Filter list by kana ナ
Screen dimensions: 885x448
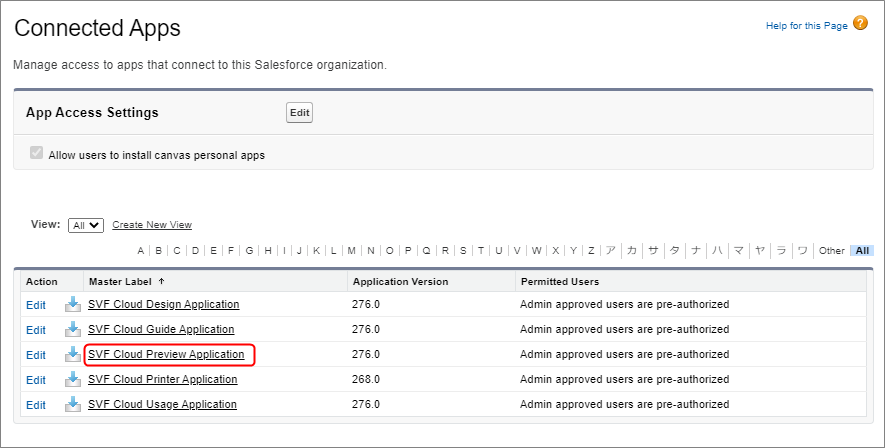pos(696,251)
